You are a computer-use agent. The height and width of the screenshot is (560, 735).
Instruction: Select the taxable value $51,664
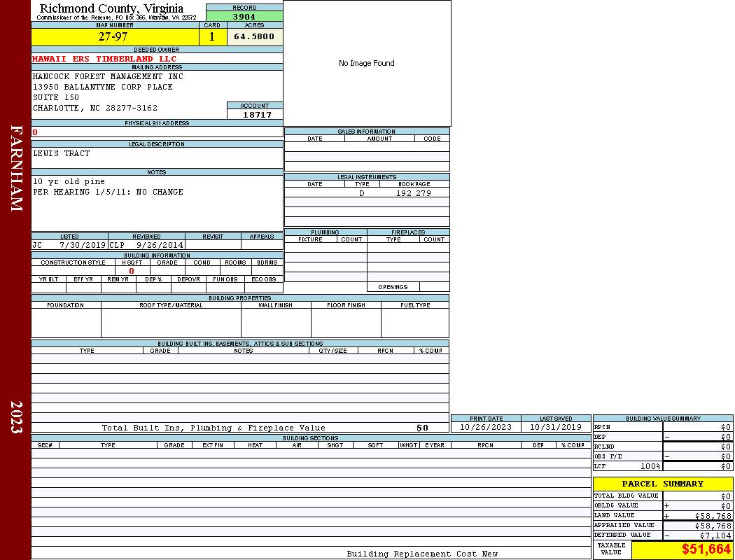706,550
